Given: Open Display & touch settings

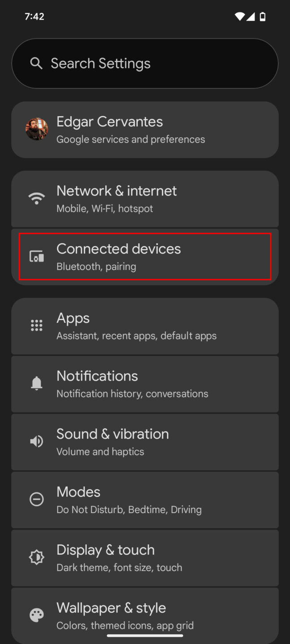Looking at the screenshot, I should (145, 557).
